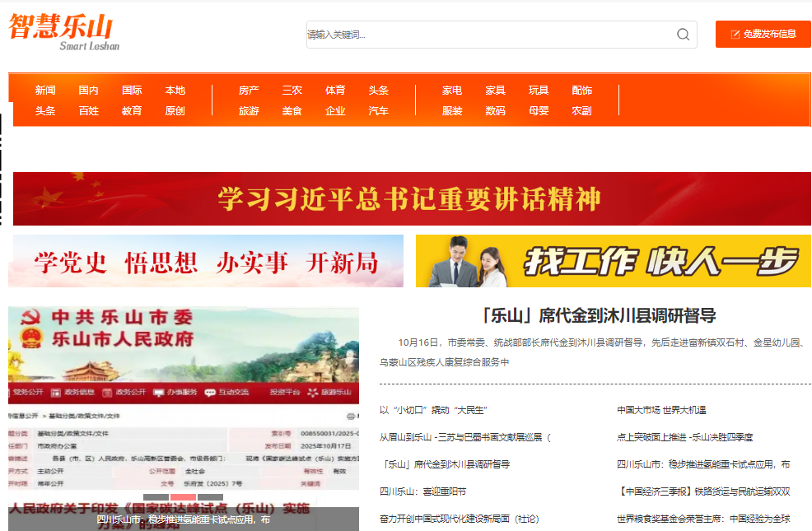Click the 家电 category tab
The image size is (812, 531).
pyautogui.click(x=451, y=91)
